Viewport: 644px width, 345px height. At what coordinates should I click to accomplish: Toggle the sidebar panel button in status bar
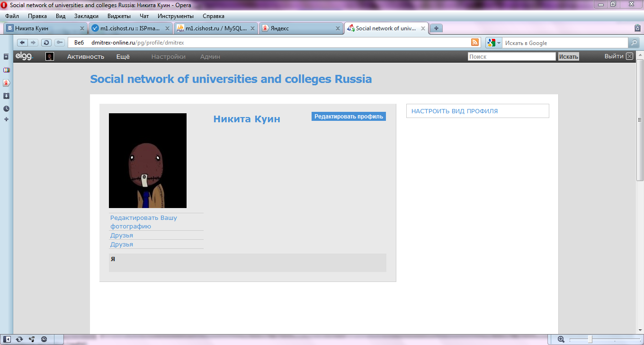point(8,339)
